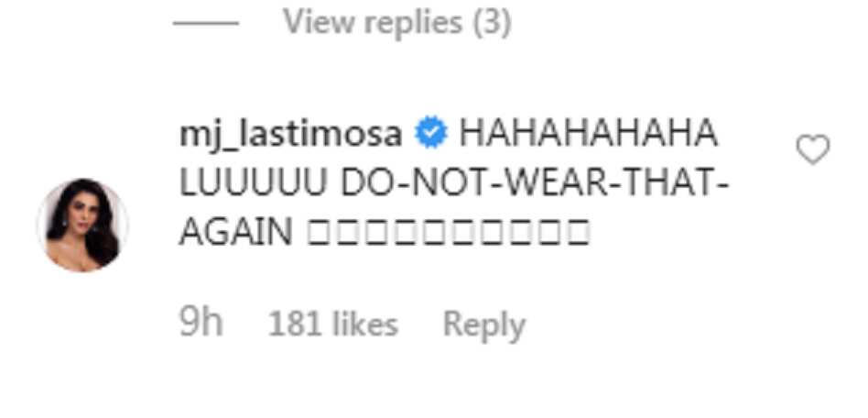Click the first emoji placeholder box
The width and height of the screenshot is (868, 418).
(x=319, y=232)
